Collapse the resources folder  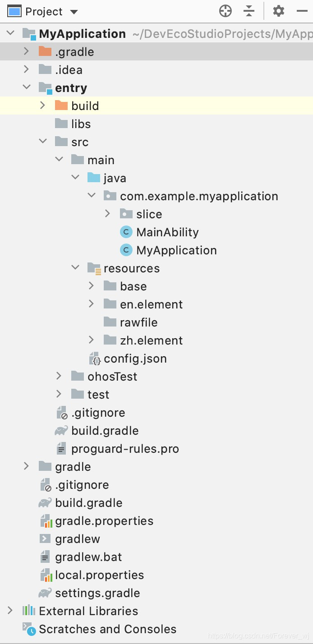[x=75, y=268]
